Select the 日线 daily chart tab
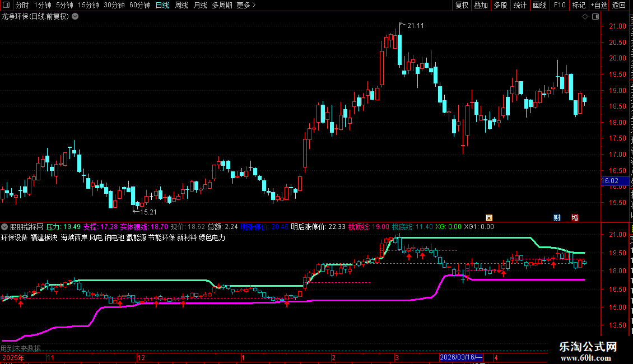 tap(162, 5)
